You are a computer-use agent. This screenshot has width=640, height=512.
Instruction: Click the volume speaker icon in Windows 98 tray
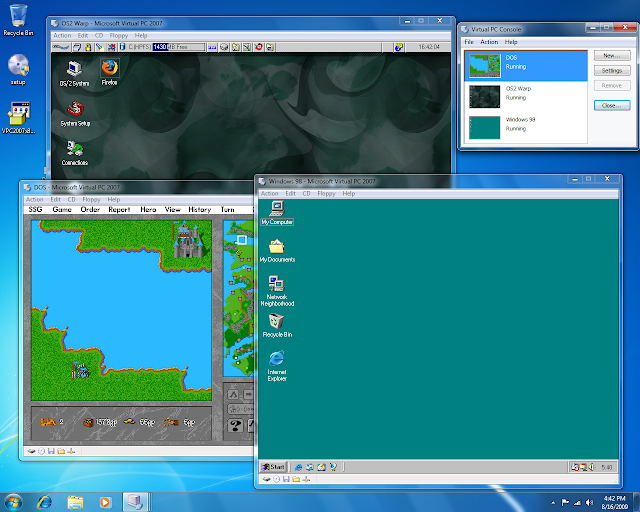point(591,467)
